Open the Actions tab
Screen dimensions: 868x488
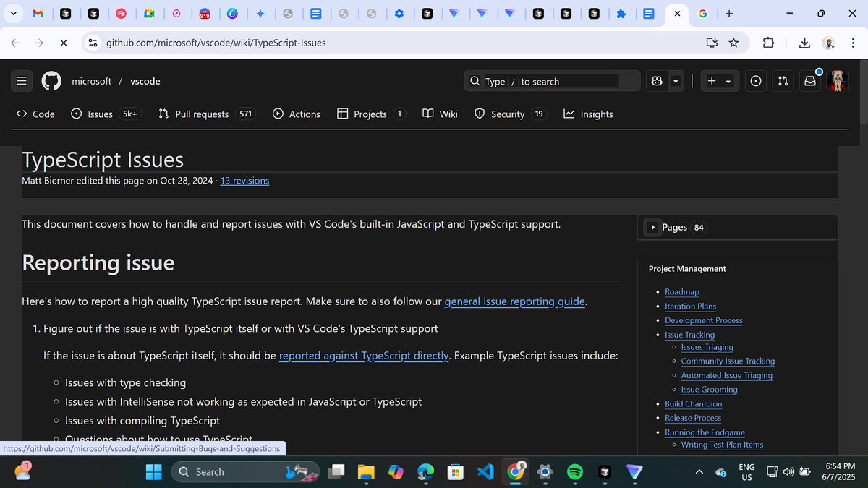297,114
